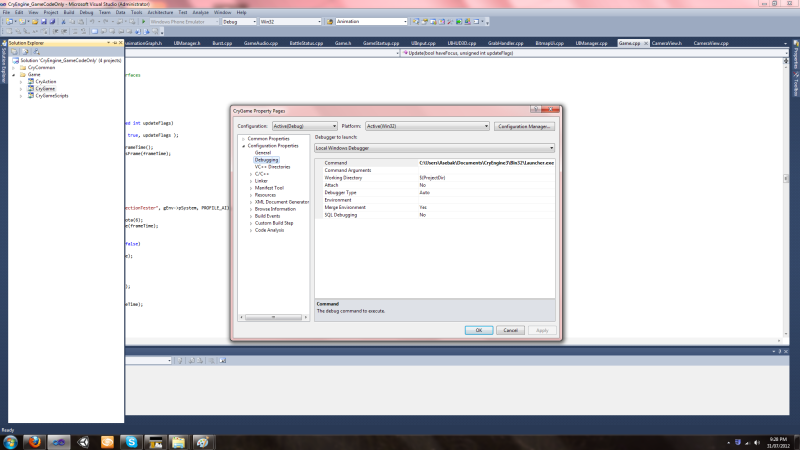
Task: Switch to the CameraView.h tab
Action: coord(667,43)
